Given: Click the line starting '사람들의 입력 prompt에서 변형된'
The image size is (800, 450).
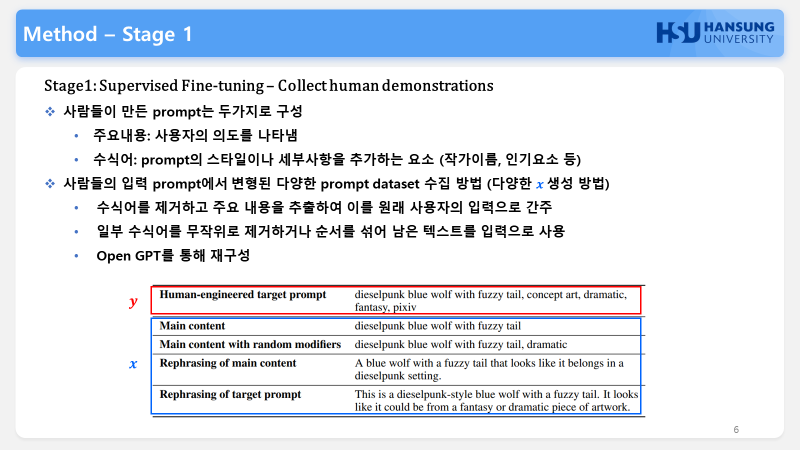Looking at the screenshot, I should pyautogui.click(x=336, y=183).
